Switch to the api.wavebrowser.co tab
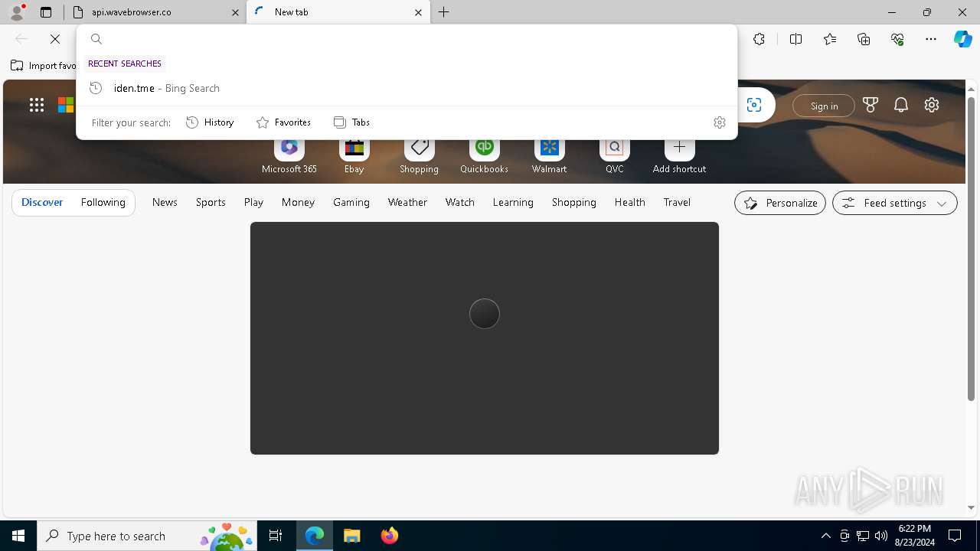Image resolution: width=980 pixels, height=551 pixels. click(155, 12)
